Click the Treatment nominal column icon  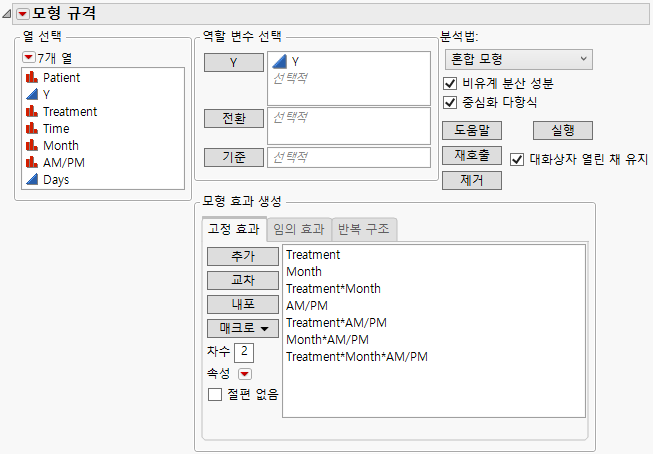coord(32,111)
